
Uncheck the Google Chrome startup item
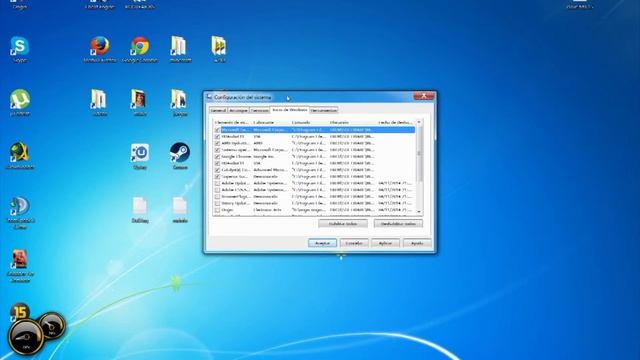[x=217, y=156]
